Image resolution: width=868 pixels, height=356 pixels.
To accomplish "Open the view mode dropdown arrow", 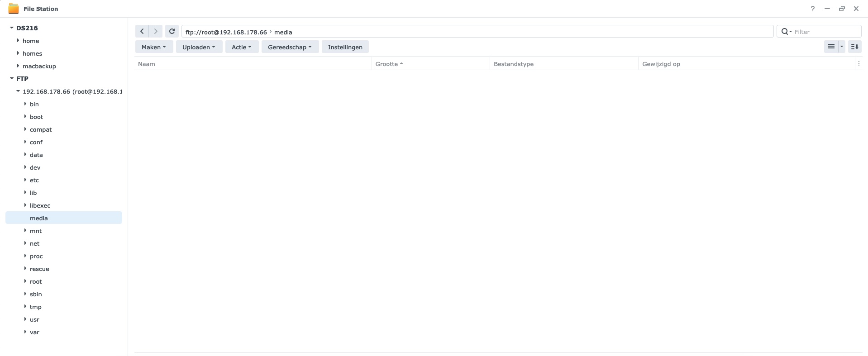I will [x=842, y=47].
